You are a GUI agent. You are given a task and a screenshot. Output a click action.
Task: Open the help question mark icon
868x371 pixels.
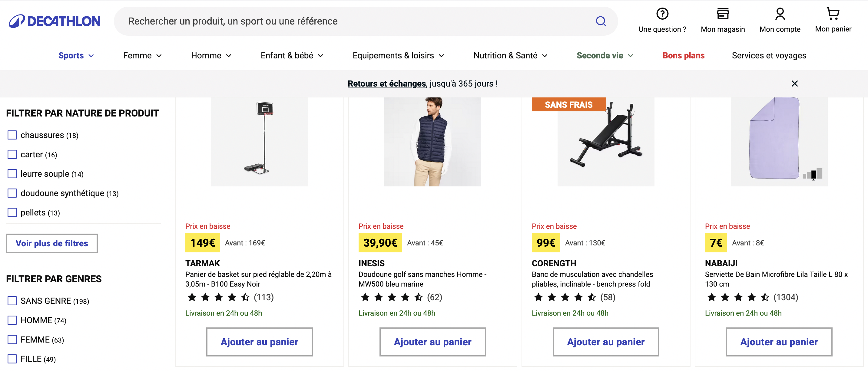click(662, 14)
